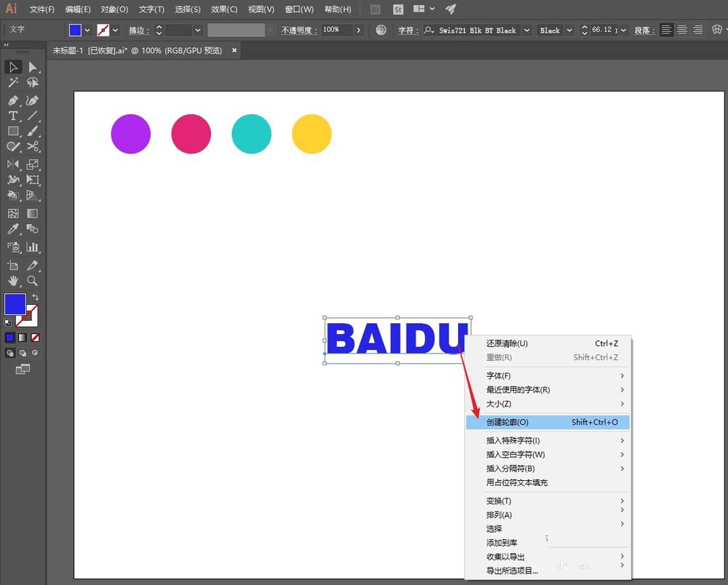Select the Column Graph tool

[x=33, y=247]
